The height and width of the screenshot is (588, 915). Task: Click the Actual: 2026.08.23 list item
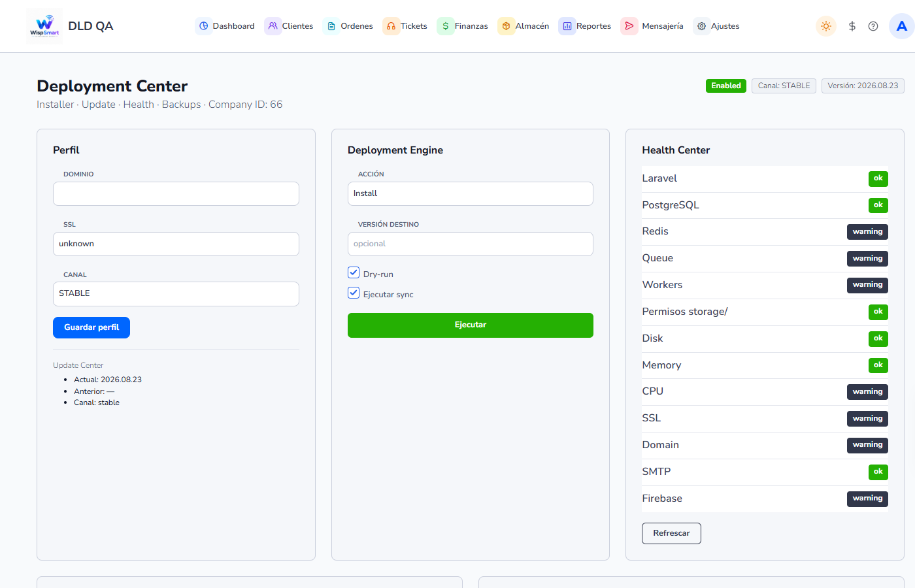click(108, 380)
